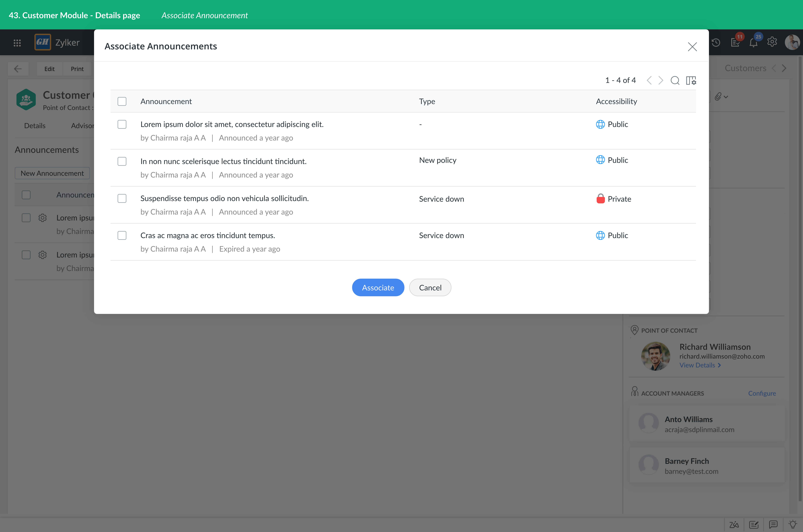Open the column settings icon in the dialog
This screenshot has height=532, width=803.
coord(691,80)
